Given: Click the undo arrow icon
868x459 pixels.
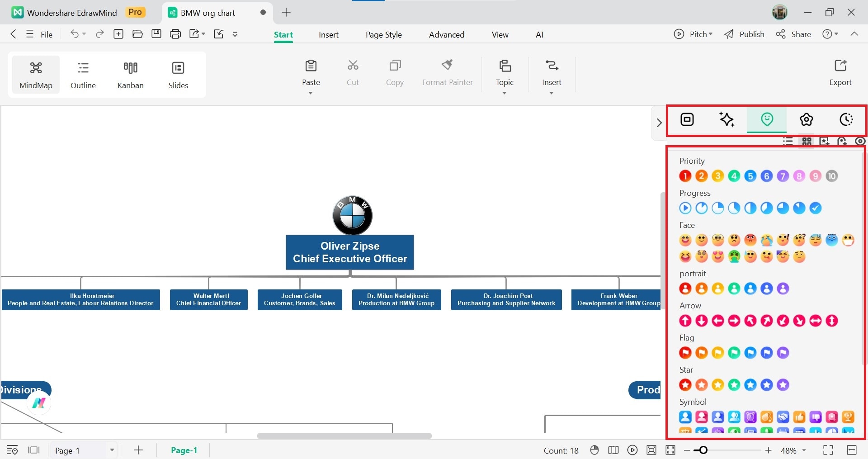Looking at the screenshot, I should (x=74, y=34).
